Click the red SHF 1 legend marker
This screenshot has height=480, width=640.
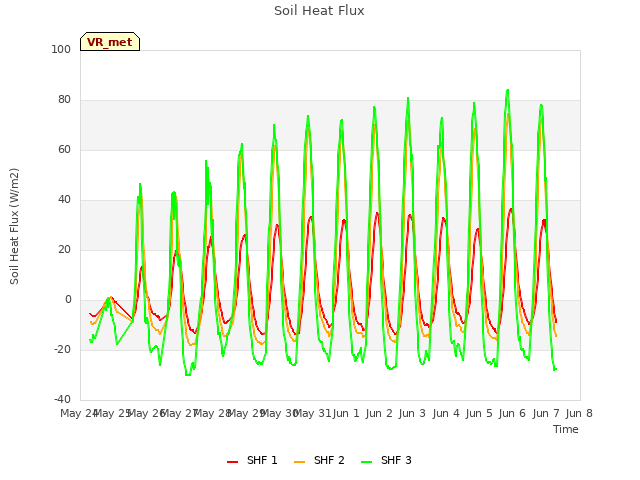point(232,462)
